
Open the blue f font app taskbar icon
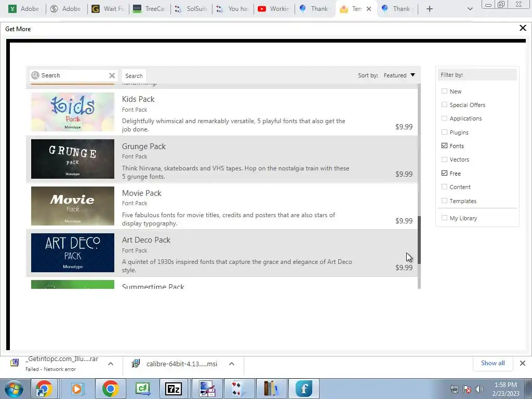(303, 389)
